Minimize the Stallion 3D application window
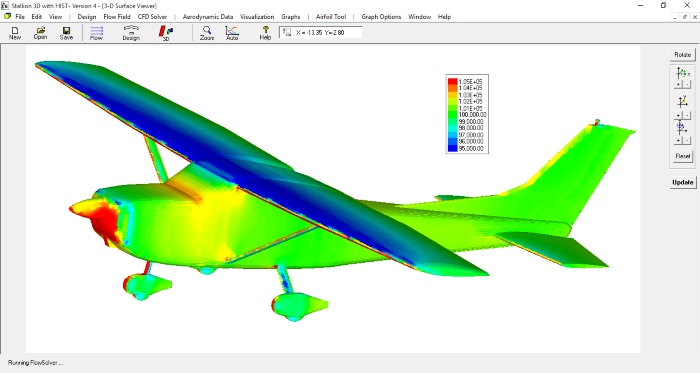The height and width of the screenshot is (373, 700). click(641, 5)
